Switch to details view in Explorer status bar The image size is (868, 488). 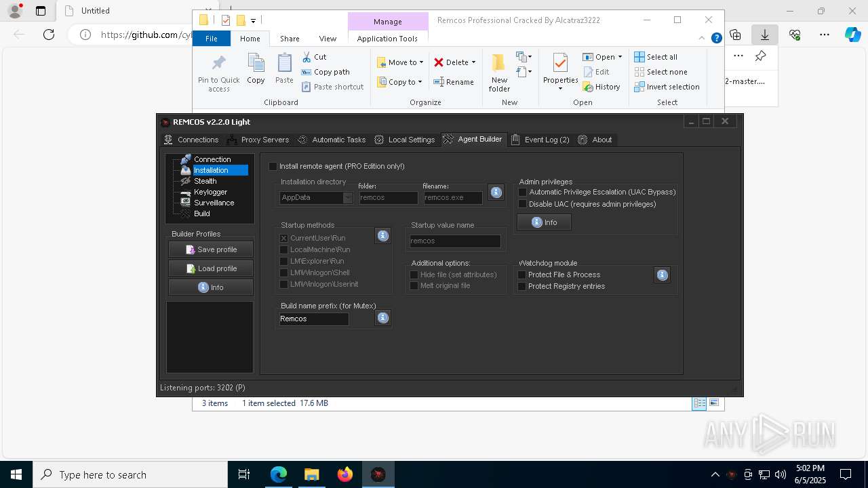click(x=698, y=403)
